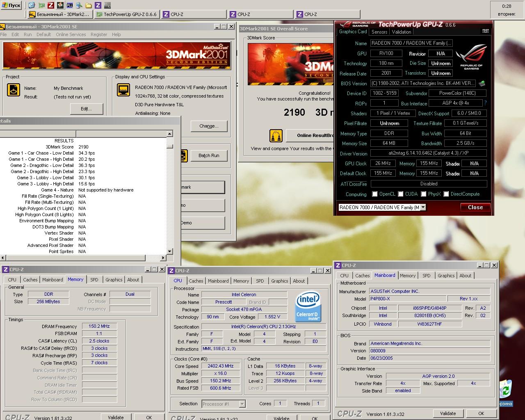525x420 pixels.
Task: Click the motherboard Model field P4P800-X
Action: [407, 299]
